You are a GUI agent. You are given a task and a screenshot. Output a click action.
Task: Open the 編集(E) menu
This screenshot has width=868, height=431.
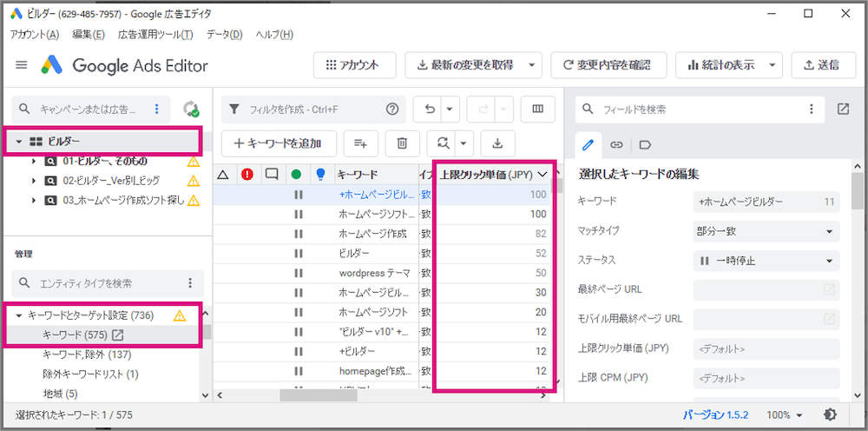pos(89,35)
